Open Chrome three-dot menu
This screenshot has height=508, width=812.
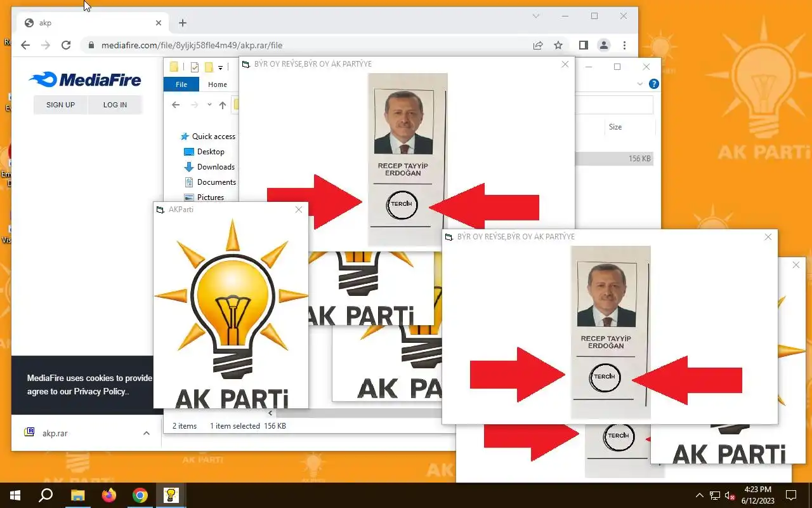click(x=625, y=45)
